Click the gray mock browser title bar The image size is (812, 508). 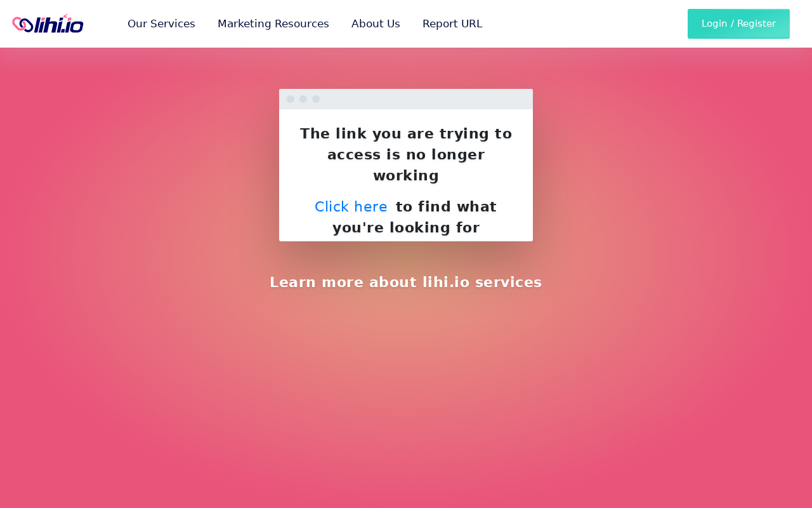(x=406, y=99)
